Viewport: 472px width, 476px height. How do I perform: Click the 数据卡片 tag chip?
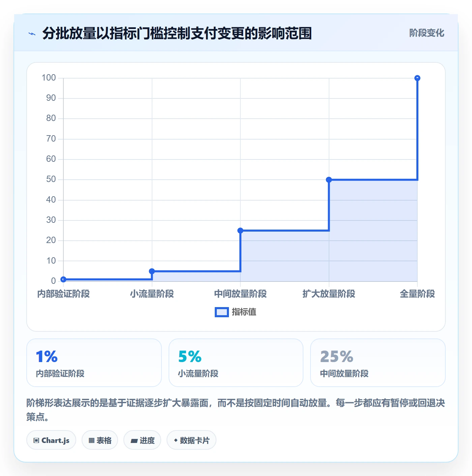point(191,440)
